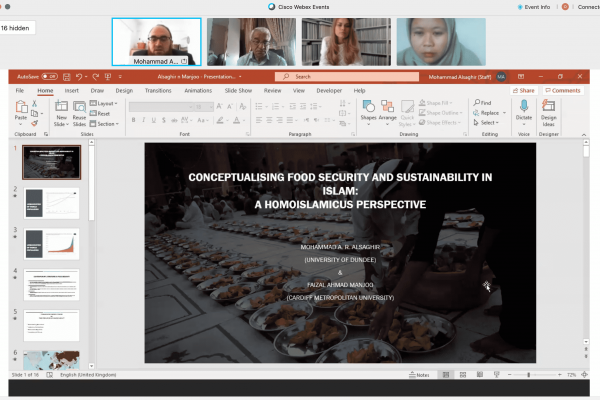This screenshot has height=400, width=600.
Task: Click Clear All Formatting icon
Action: point(243,106)
